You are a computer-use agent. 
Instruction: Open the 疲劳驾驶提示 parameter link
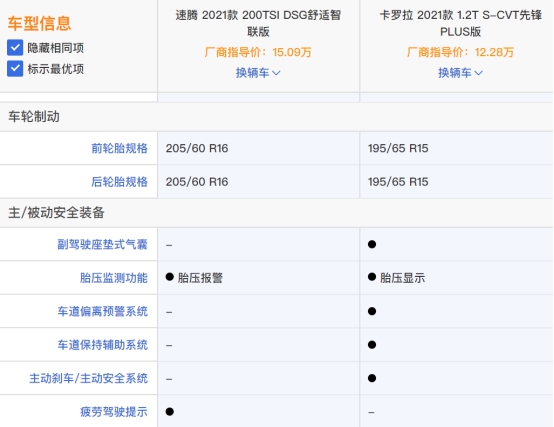[x=114, y=412]
